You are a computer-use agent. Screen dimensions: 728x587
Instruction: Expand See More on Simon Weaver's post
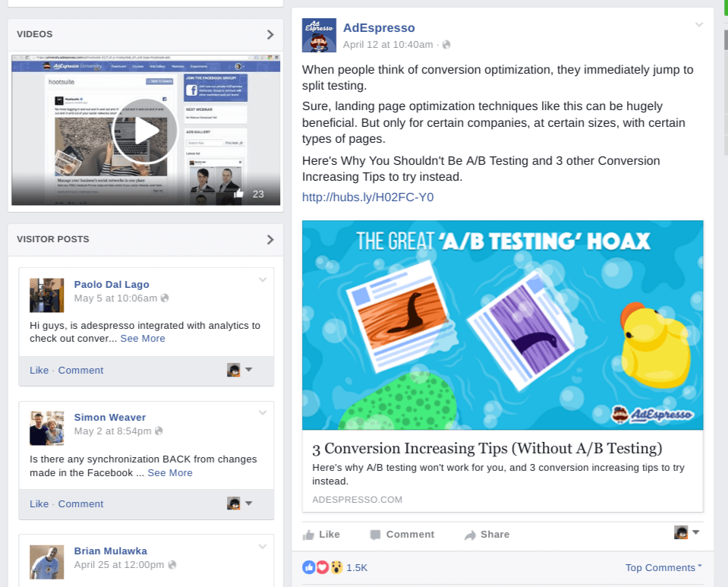[170, 473]
